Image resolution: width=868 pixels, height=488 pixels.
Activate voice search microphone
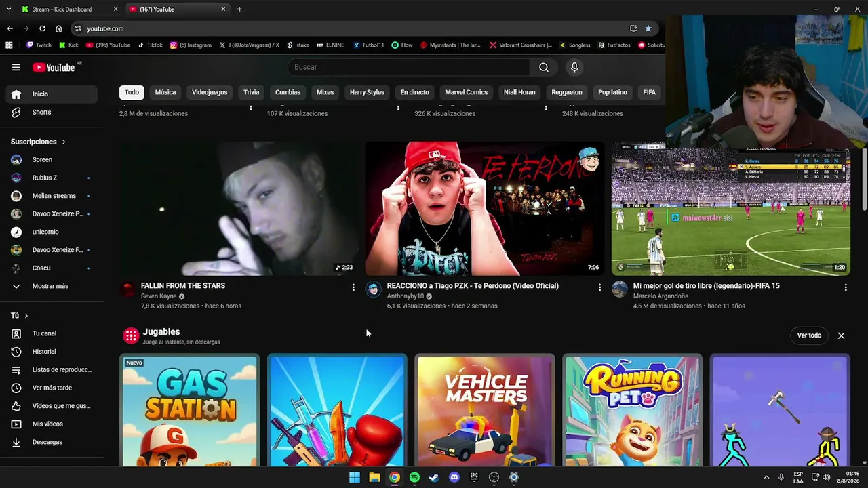pyautogui.click(x=574, y=67)
